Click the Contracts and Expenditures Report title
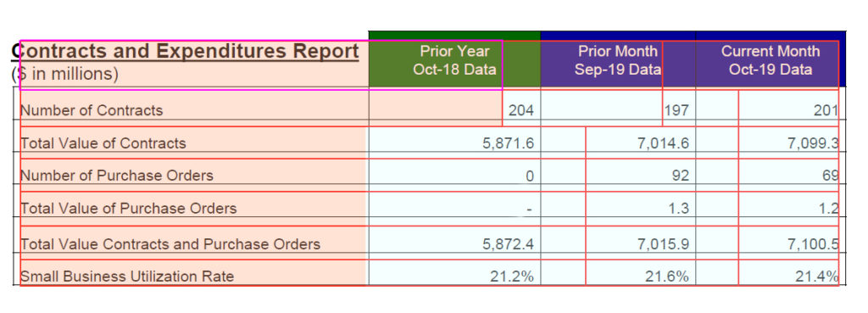The height and width of the screenshot is (313, 868). tap(185, 51)
